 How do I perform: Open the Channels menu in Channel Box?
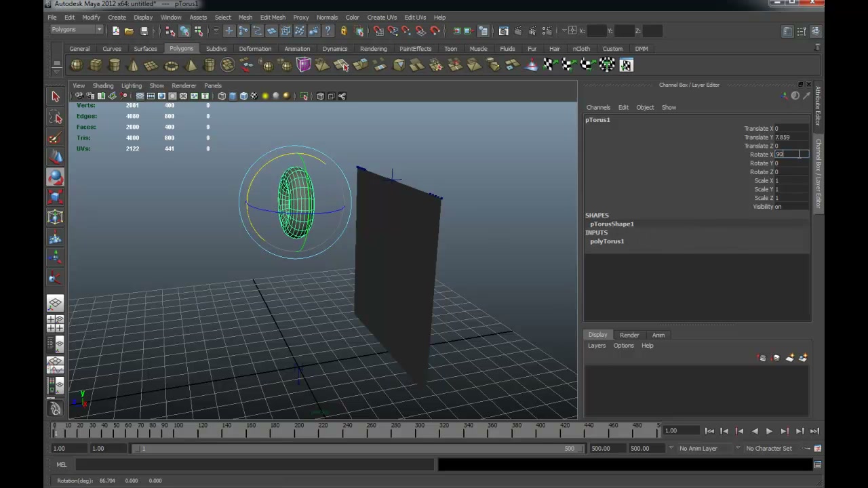[x=598, y=107]
